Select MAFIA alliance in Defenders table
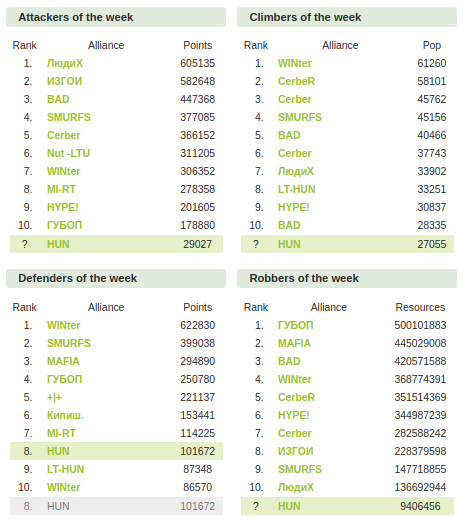Image resolution: width=463 pixels, height=523 pixels. [63, 361]
